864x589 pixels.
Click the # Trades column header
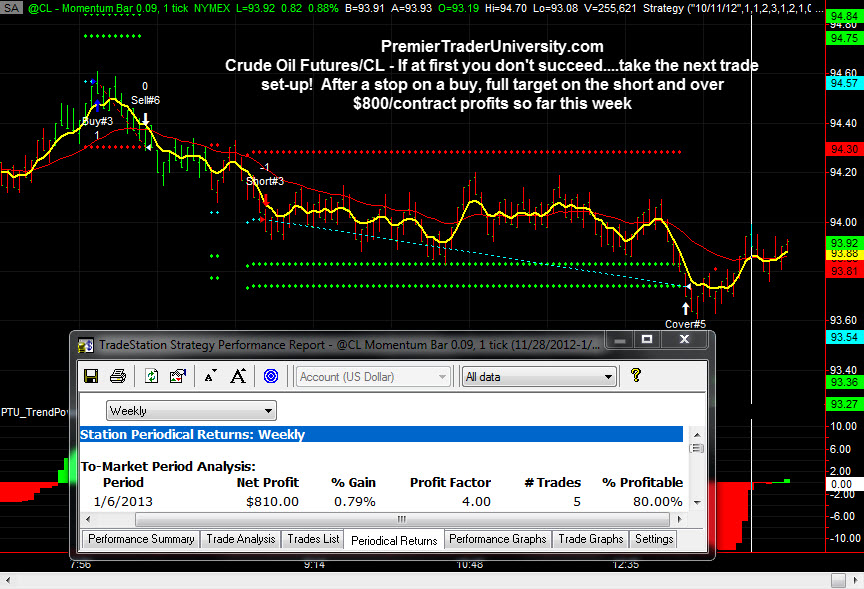click(552, 482)
